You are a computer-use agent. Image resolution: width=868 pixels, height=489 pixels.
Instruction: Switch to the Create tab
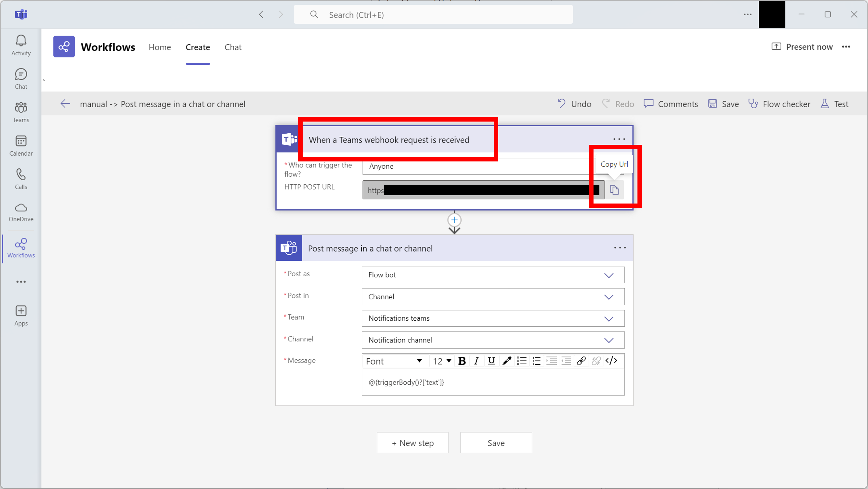[198, 47]
